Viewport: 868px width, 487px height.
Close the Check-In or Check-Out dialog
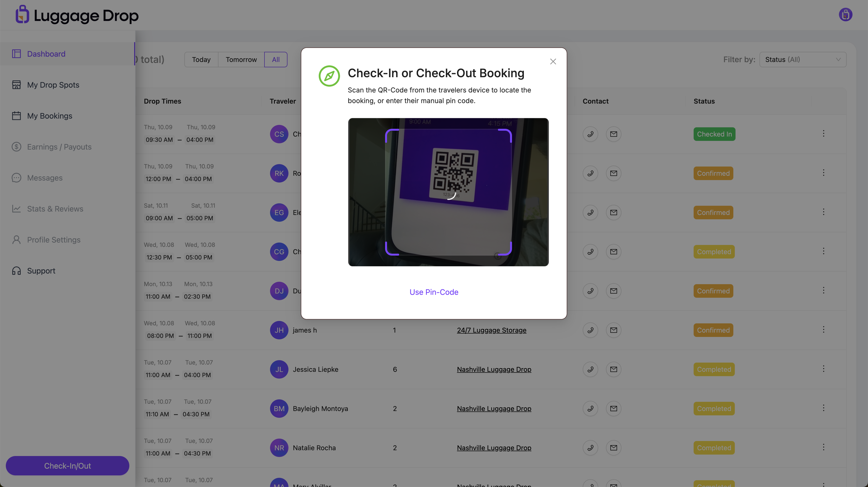pyautogui.click(x=553, y=62)
